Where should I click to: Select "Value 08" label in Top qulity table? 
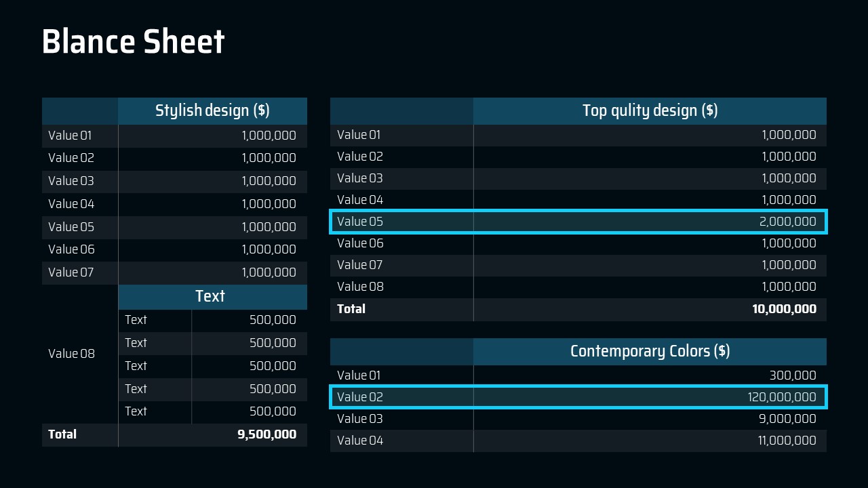(x=360, y=287)
